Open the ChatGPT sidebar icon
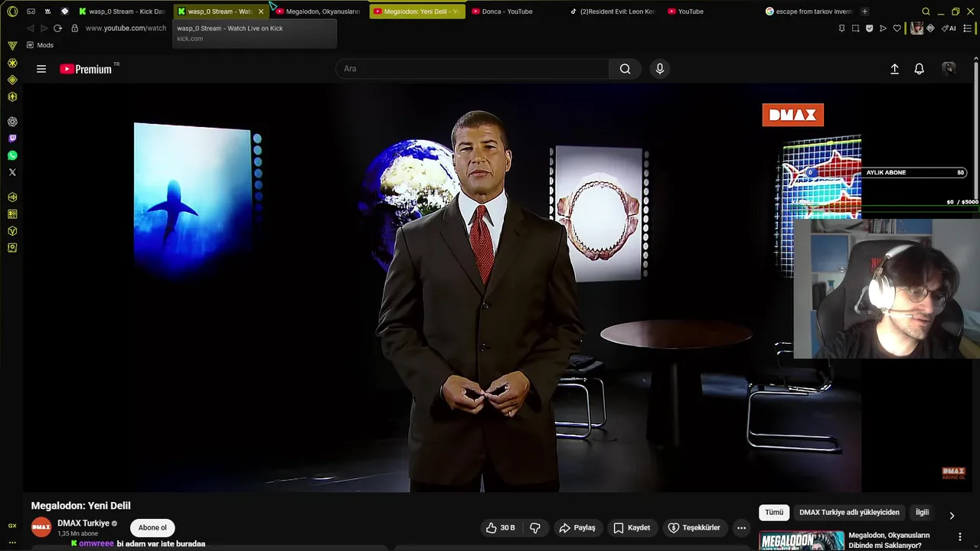Screen dimensions: 980x551 coord(12,122)
